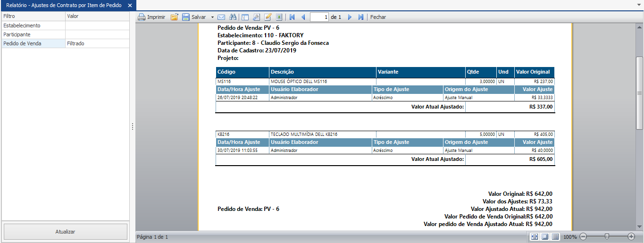Click the zoom slider handle
The image size is (644, 243).
click(x=607, y=236)
